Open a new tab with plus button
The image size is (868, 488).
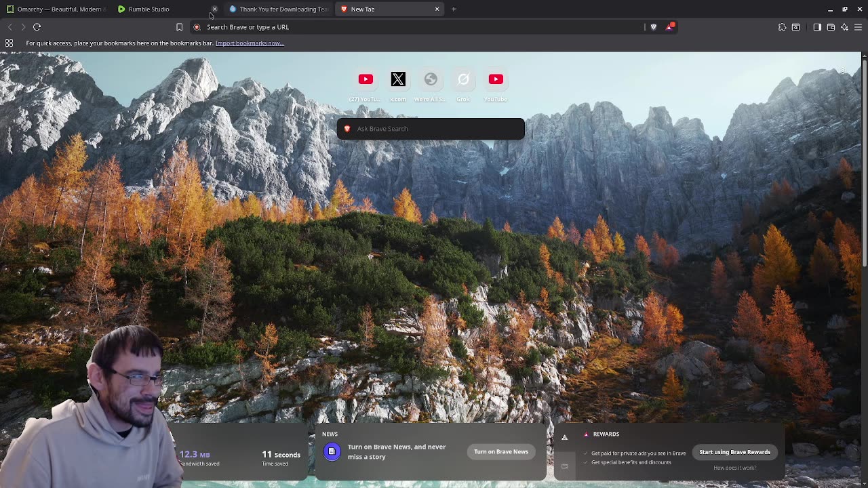pyautogui.click(x=454, y=9)
